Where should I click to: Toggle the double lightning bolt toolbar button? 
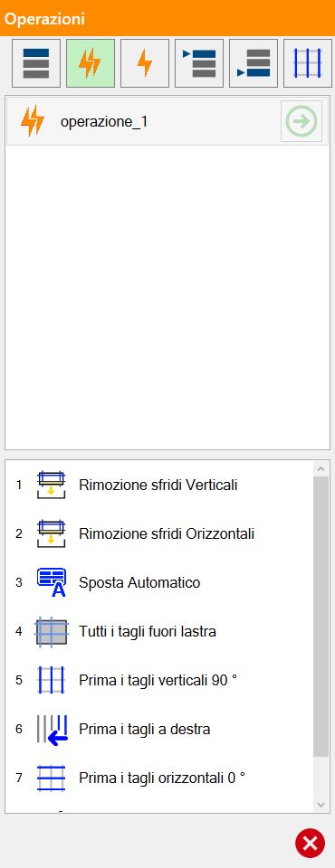[x=91, y=63]
